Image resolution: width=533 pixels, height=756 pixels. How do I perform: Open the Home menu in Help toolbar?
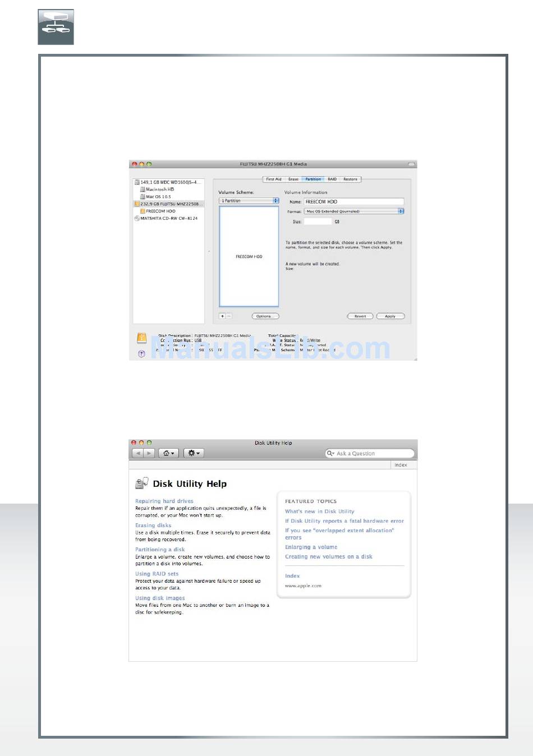[168, 453]
